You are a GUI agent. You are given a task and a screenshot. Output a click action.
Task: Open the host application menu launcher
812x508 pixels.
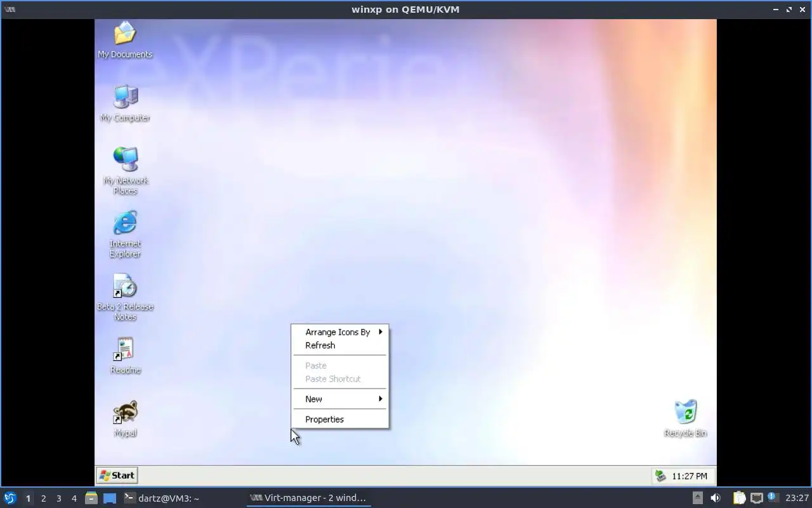10,498
